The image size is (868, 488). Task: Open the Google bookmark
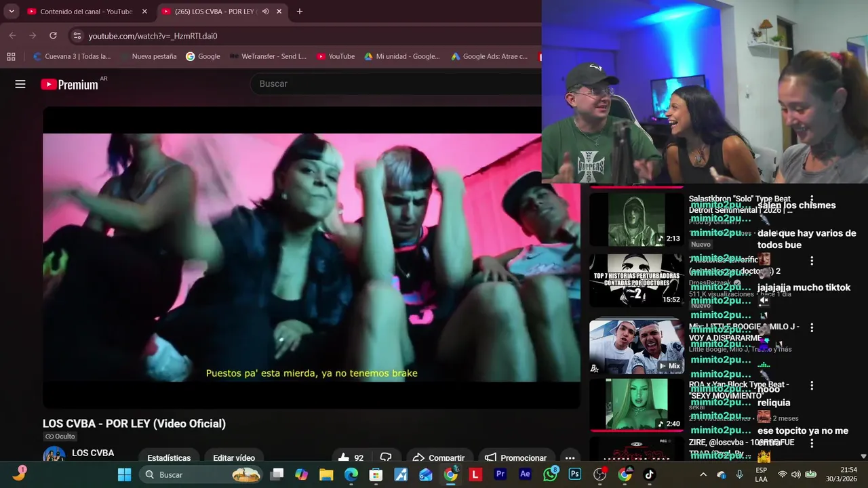pos(203,56)
